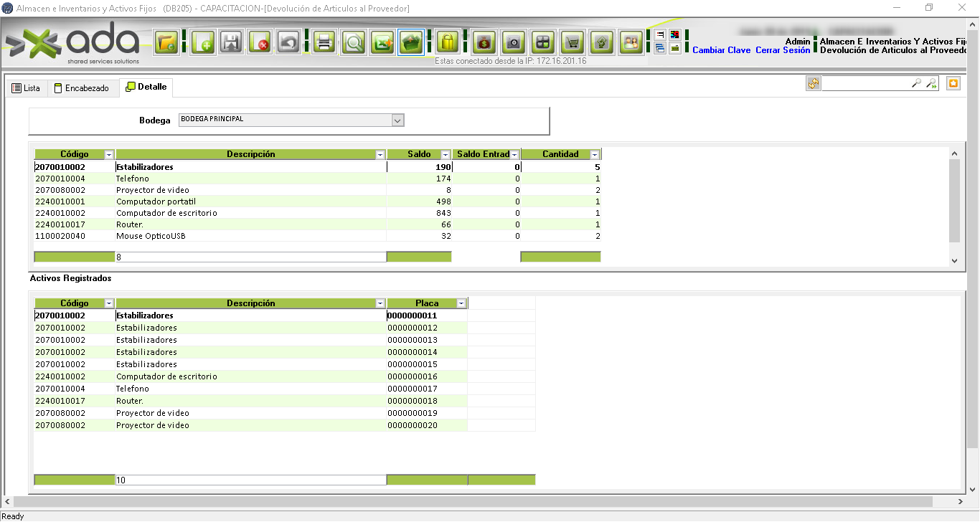The height and width of the screenshot is (522, 980).
Task: Click the printer icon in toolbar
Action: tap(324, 43)
